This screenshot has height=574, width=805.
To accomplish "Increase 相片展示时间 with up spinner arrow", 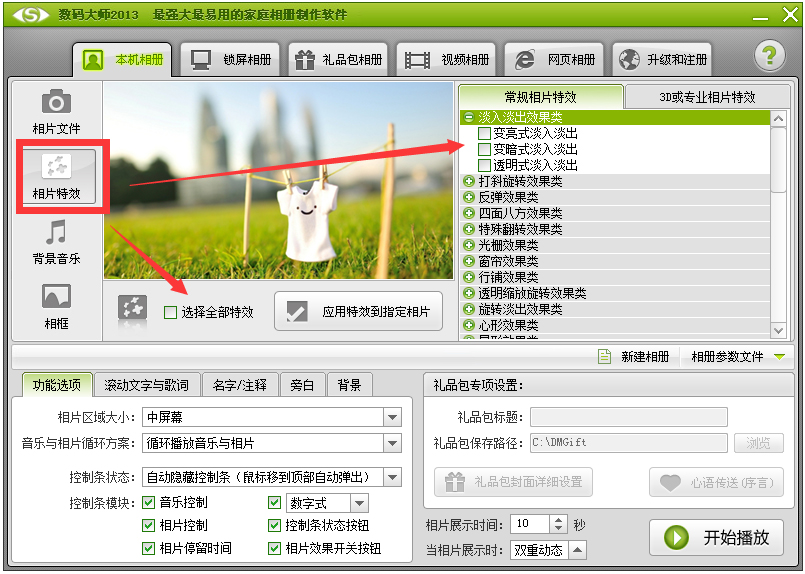I will (559, 520).
